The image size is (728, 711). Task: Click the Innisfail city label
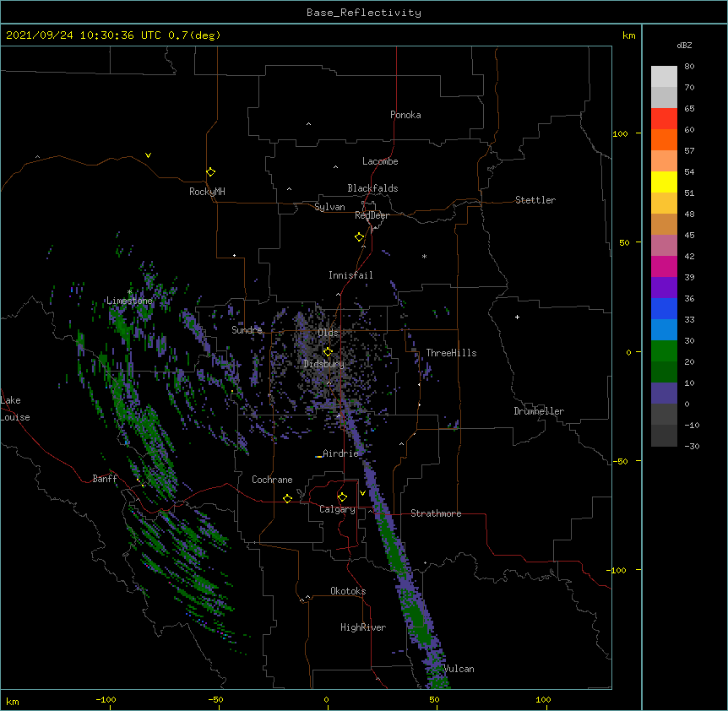[350, 275]
